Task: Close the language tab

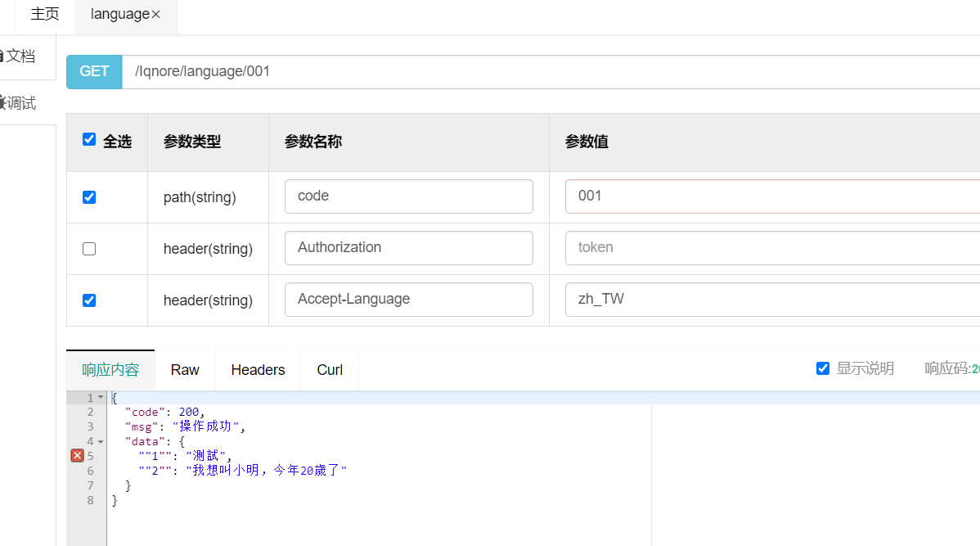Action: pyautogui.click(x=156, y=15)
